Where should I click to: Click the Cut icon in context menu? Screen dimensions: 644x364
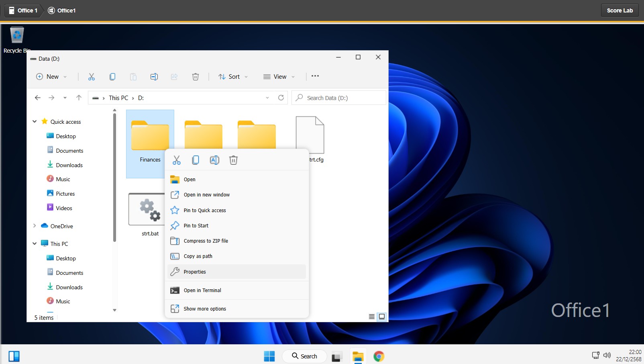[177, 160]
